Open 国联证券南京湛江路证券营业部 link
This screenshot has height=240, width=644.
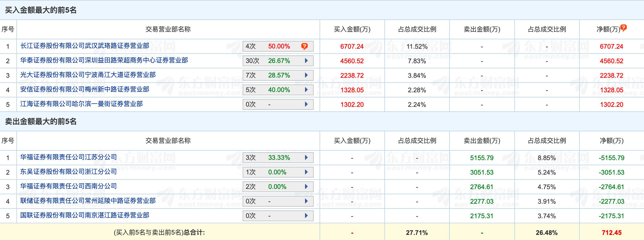[x=85, y=215]
